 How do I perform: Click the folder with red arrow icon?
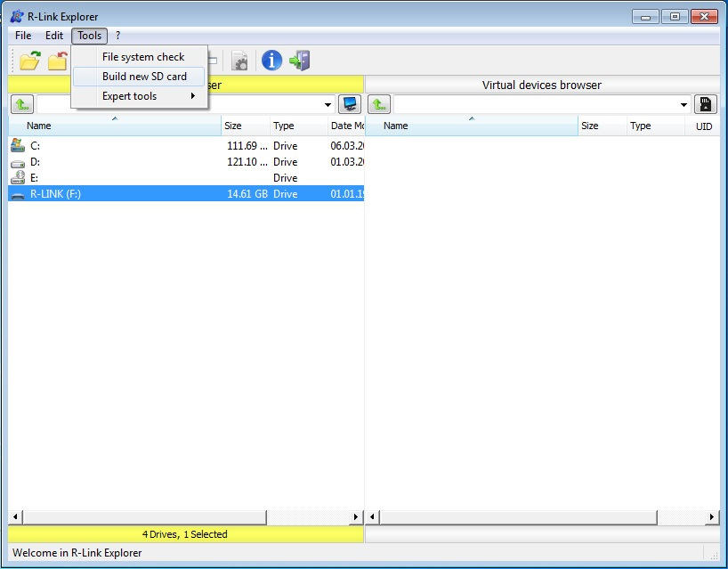point(58,61)
